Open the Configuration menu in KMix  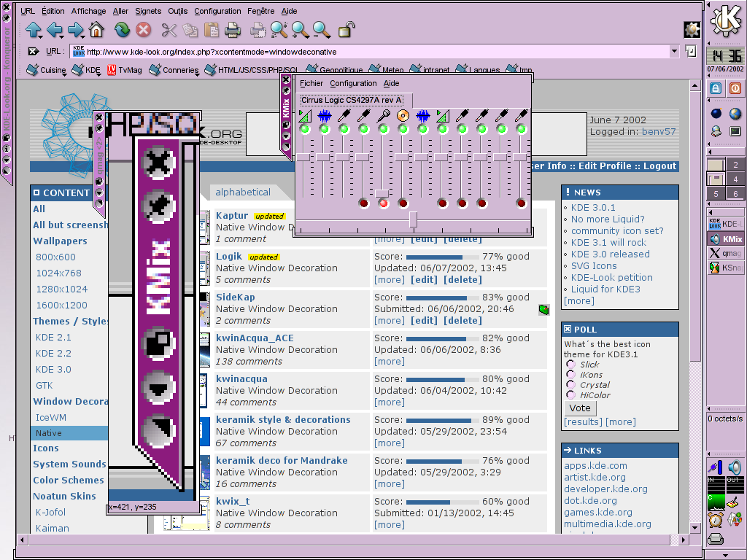tap(353, 83)
